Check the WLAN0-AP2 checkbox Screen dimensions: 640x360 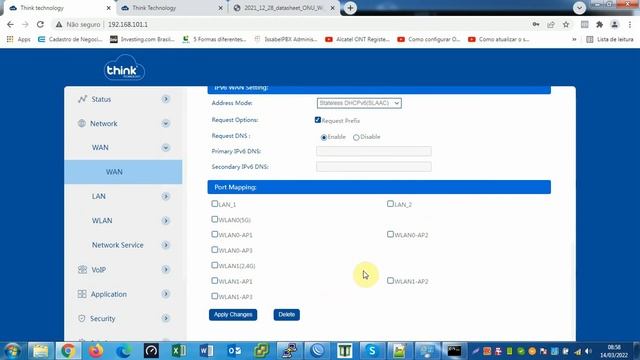390,234
